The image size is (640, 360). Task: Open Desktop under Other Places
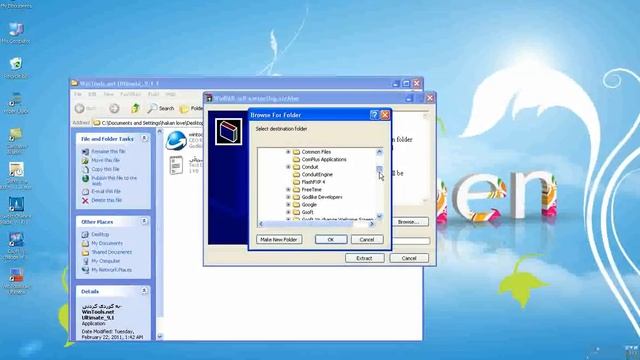tap(100, 234)
